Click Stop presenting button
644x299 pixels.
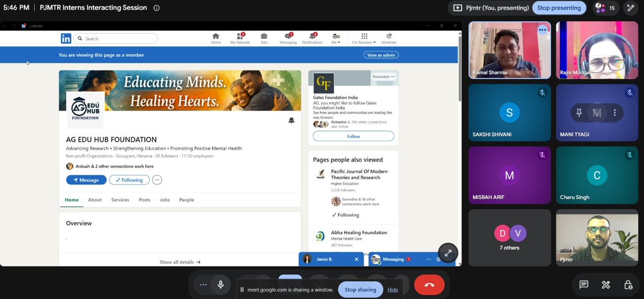pos(559,8)
